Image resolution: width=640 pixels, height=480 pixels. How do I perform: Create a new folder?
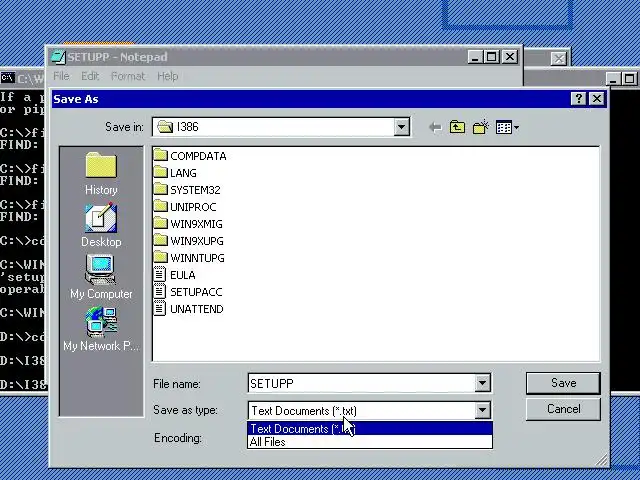click(x=481, y=127)
